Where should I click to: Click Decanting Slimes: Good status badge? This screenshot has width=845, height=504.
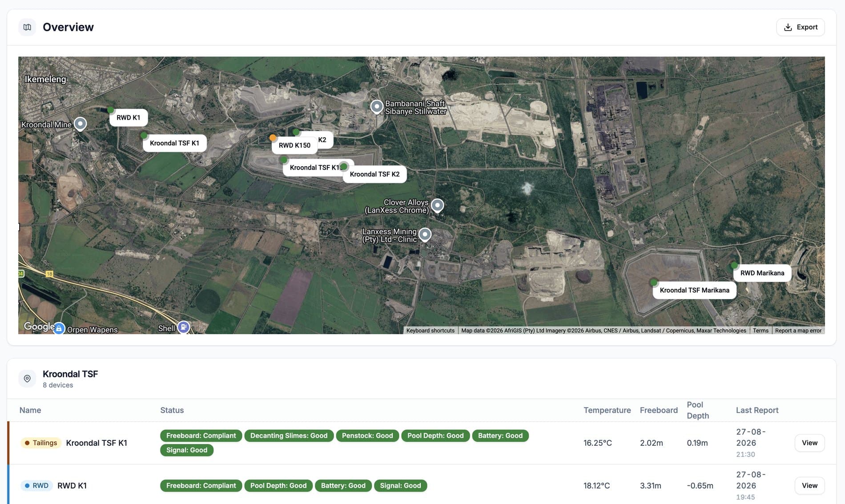click(x=289, y=436)
